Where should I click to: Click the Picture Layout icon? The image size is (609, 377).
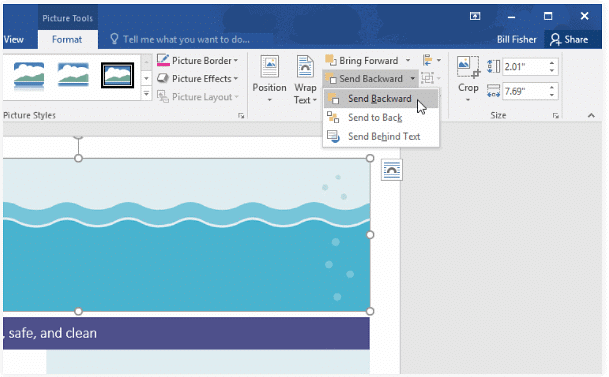click(163, 96)
